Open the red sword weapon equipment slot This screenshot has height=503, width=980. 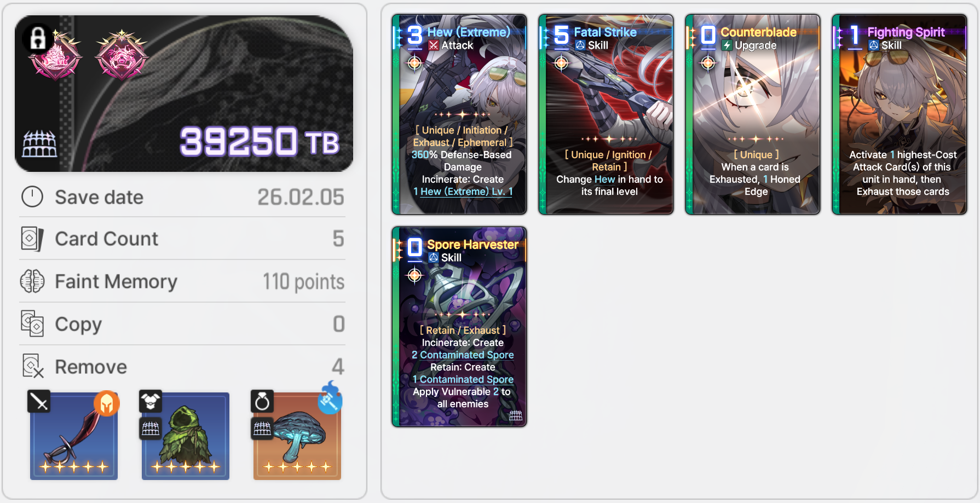pyautogui.click(x=74, y=436)
